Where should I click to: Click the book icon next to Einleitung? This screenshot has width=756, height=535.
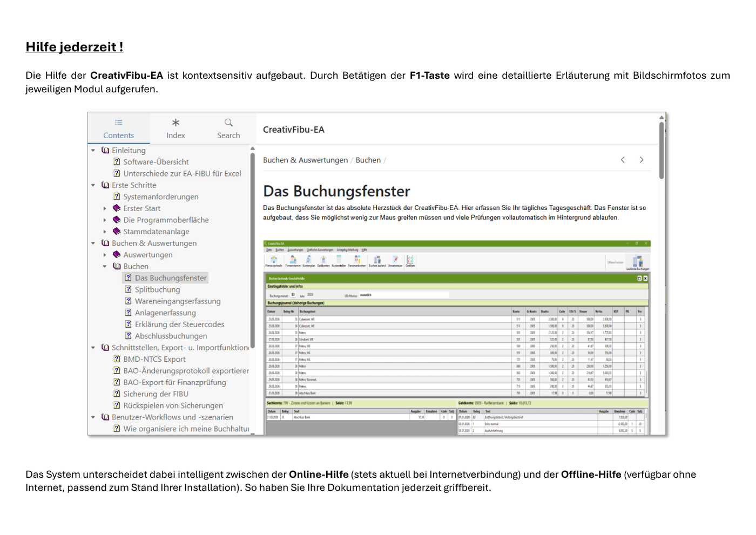tap(105, 150)
